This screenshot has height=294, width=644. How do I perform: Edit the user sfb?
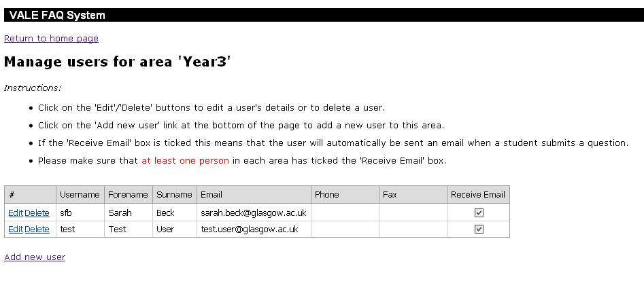[16, 213]
